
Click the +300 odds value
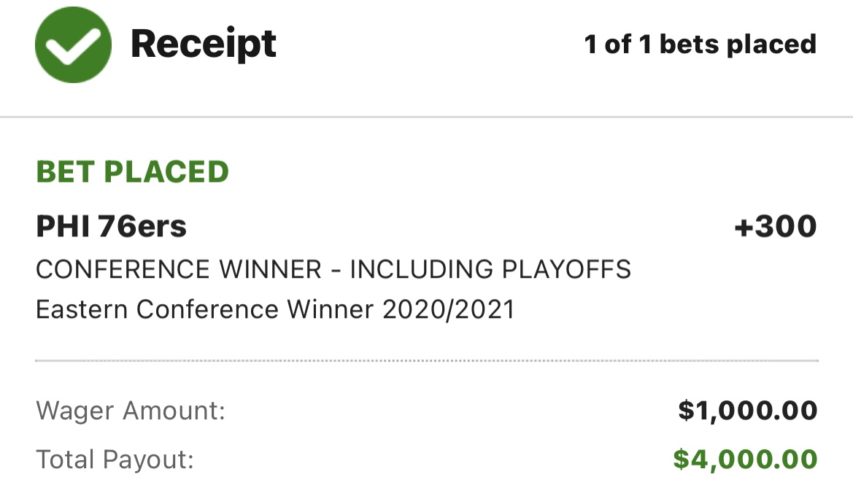tap(775, 227)
